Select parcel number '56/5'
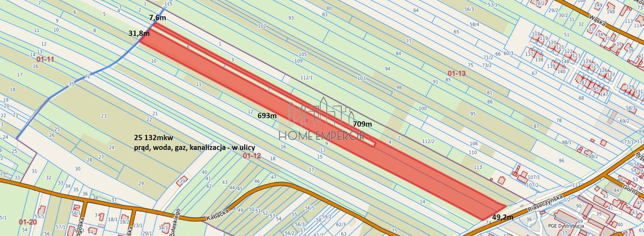 (x=310, y=207)
